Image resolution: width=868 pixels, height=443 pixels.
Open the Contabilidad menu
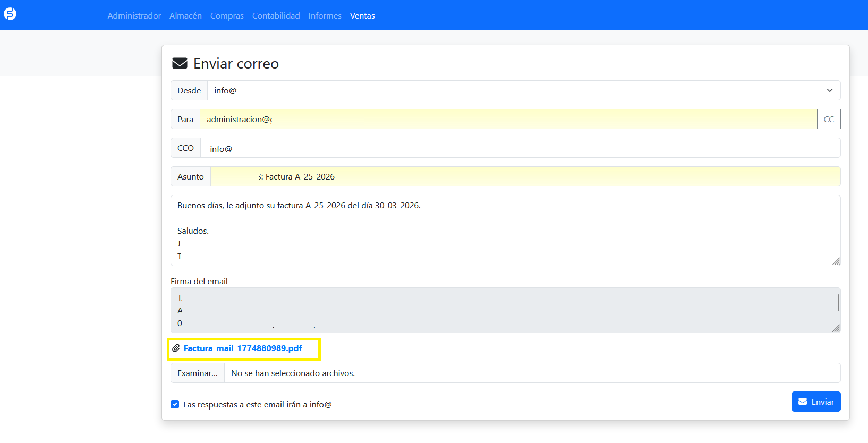point(276,16)
